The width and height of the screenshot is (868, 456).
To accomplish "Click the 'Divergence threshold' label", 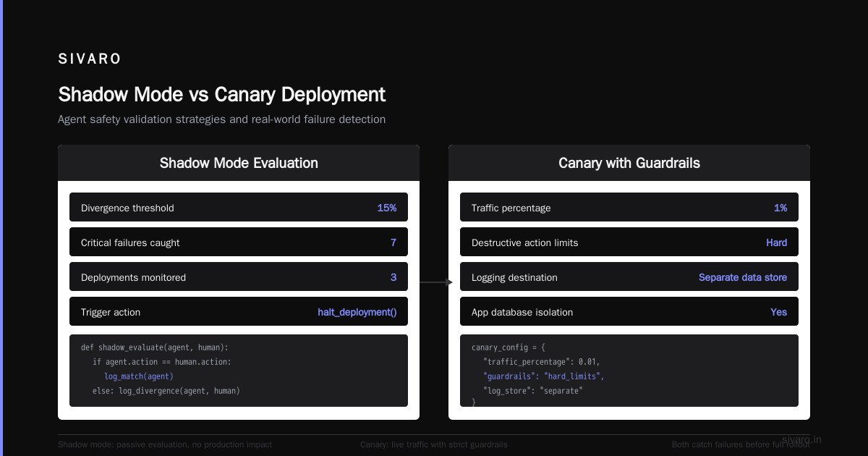I will pyautogui.click(x=127, y=208).
